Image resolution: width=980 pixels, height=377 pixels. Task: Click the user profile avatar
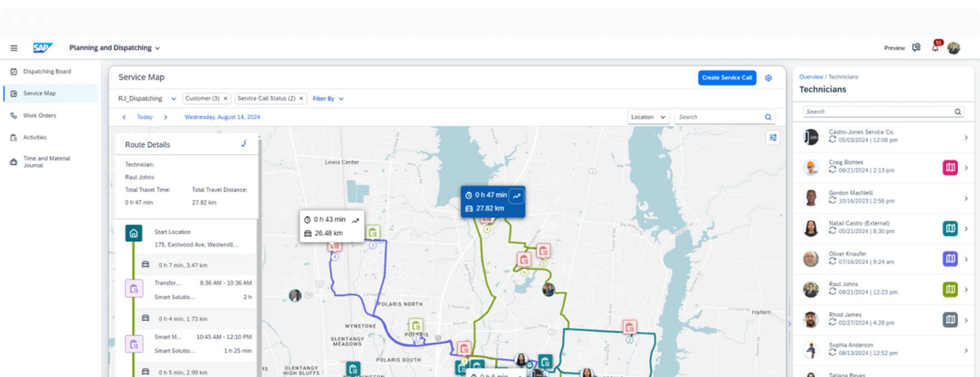pyautogui.click(x=954, y=48)
